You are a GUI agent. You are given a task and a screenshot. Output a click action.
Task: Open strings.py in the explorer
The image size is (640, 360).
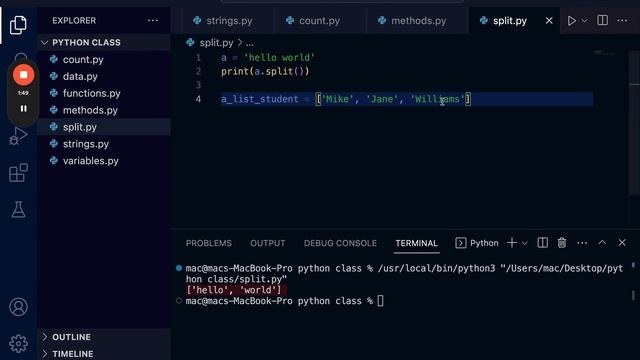coord(86,144)
